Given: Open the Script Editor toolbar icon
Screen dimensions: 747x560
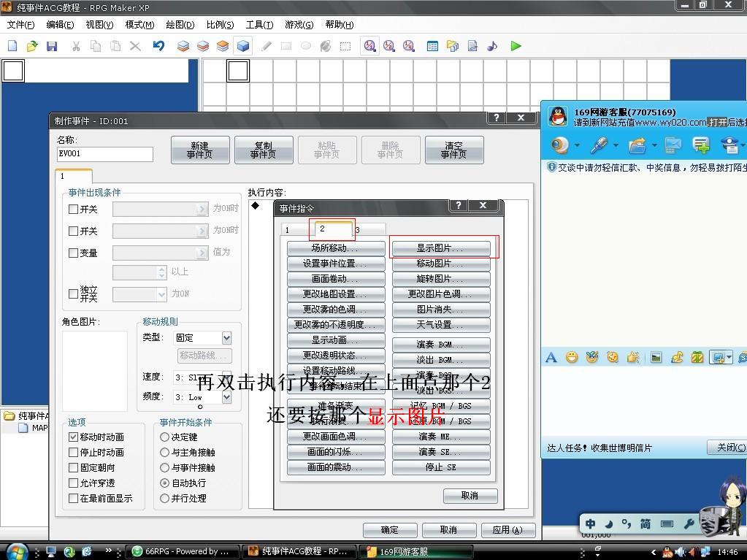Looking at the screenshot, I should pos(472,46).
